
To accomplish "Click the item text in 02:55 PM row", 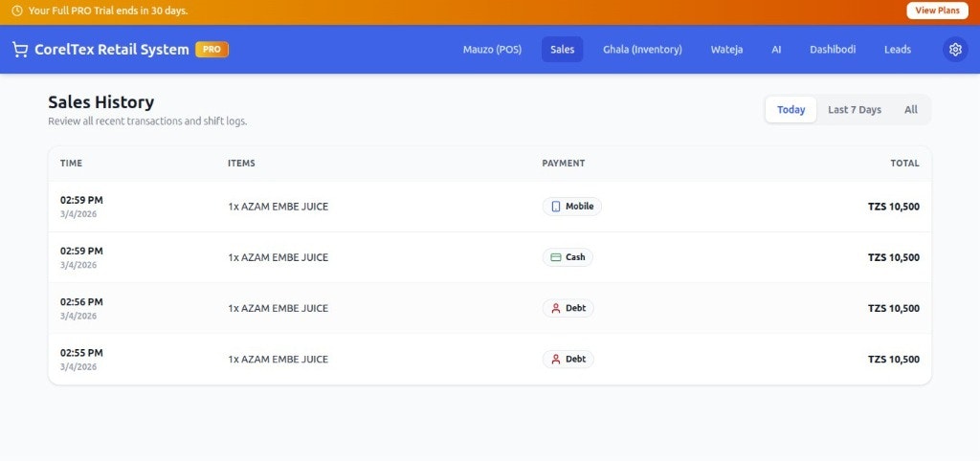I will [x=278, y=360].
